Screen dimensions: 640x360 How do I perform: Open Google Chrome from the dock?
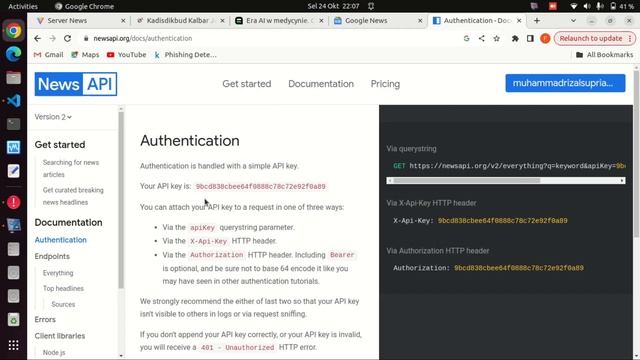pyautogui.click(x=13, y=31)
